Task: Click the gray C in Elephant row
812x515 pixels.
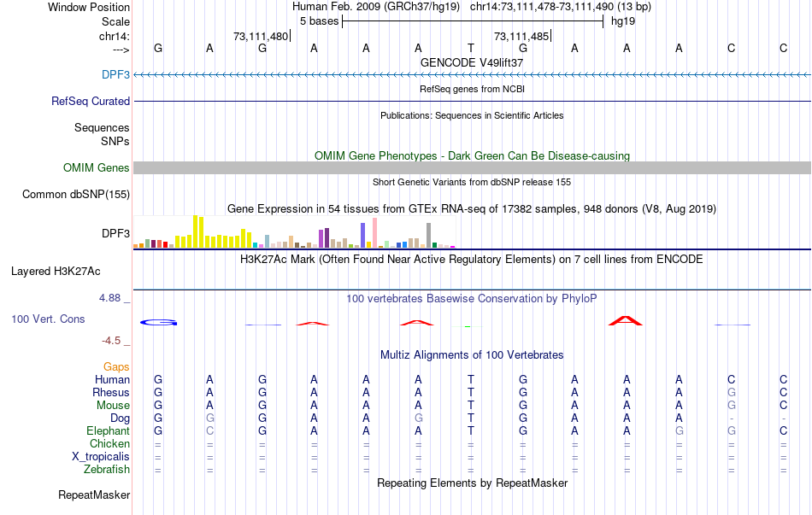Action: point(209,430)
